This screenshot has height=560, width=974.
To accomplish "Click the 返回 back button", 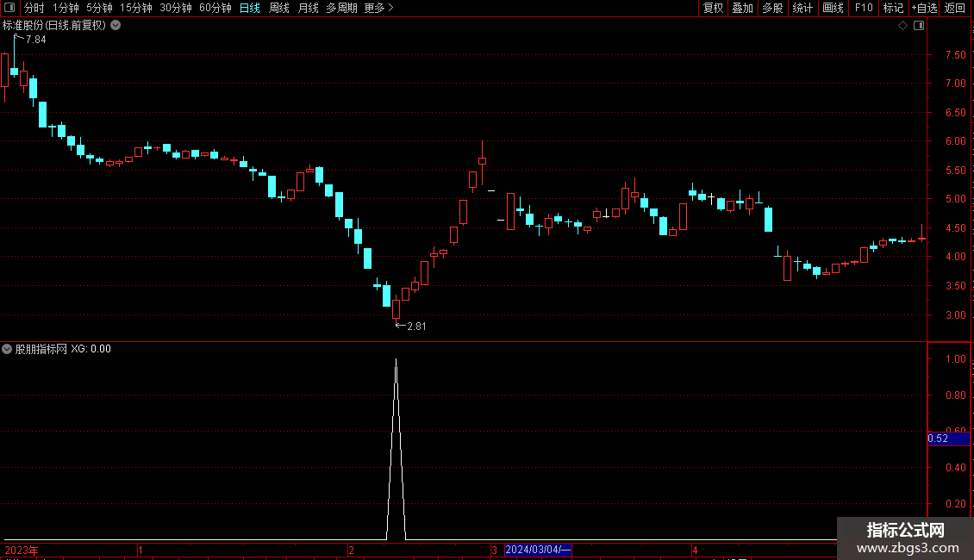I will click(955, 8).
